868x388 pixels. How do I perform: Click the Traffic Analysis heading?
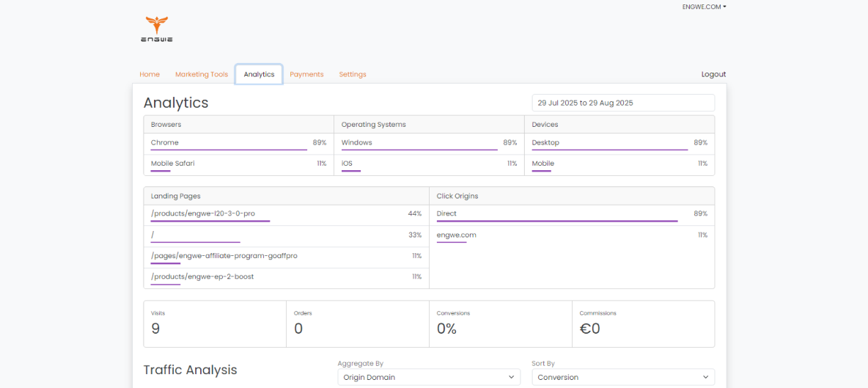coord(190,370)
